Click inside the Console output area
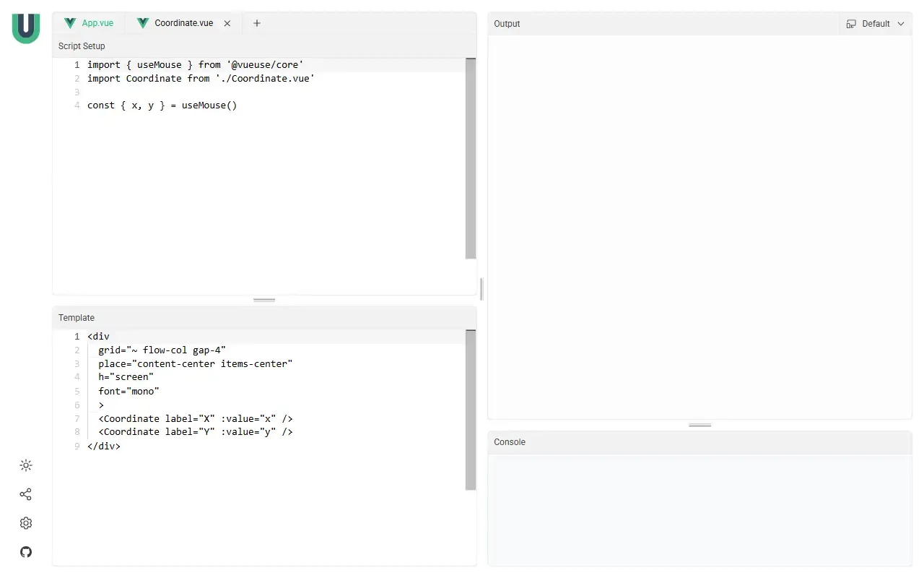Image resolution: width=924 pixels, height=578 pixels. tap(699, 509)
